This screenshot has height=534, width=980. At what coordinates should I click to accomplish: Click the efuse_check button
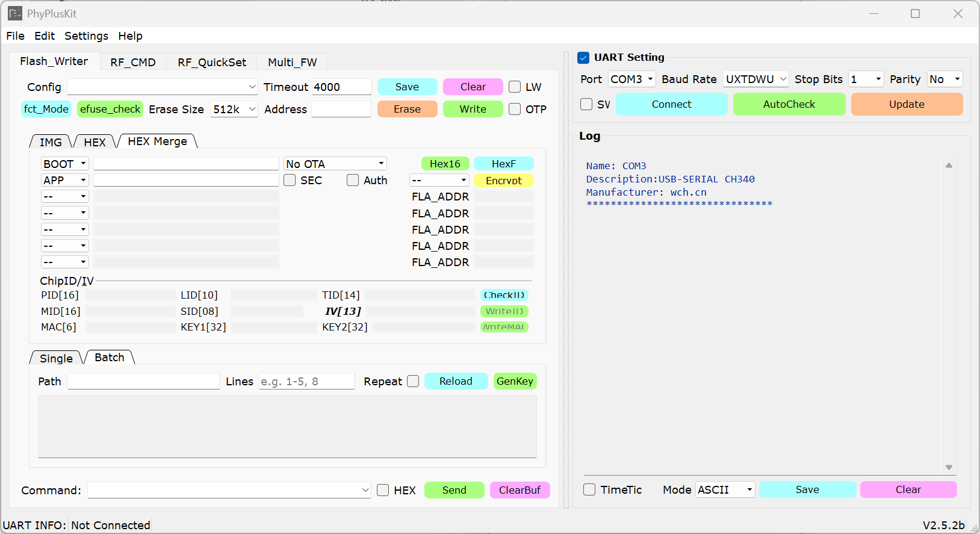[x=110, y=109]
